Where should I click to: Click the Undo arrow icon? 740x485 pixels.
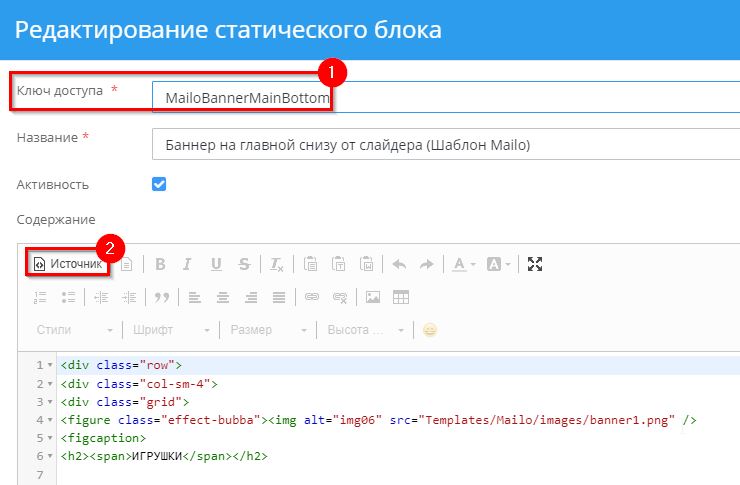[x=398, y=264]
